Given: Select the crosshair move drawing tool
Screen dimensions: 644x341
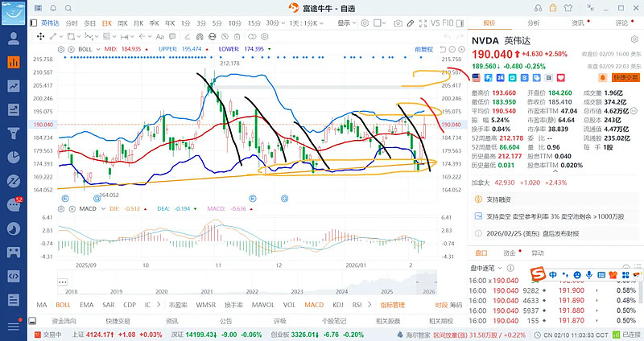Looking at the screenshot, I should 41,36.
